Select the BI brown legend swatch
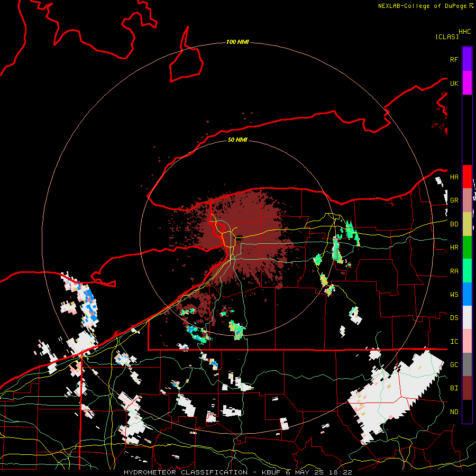The image size is (476, 476). 467,388
